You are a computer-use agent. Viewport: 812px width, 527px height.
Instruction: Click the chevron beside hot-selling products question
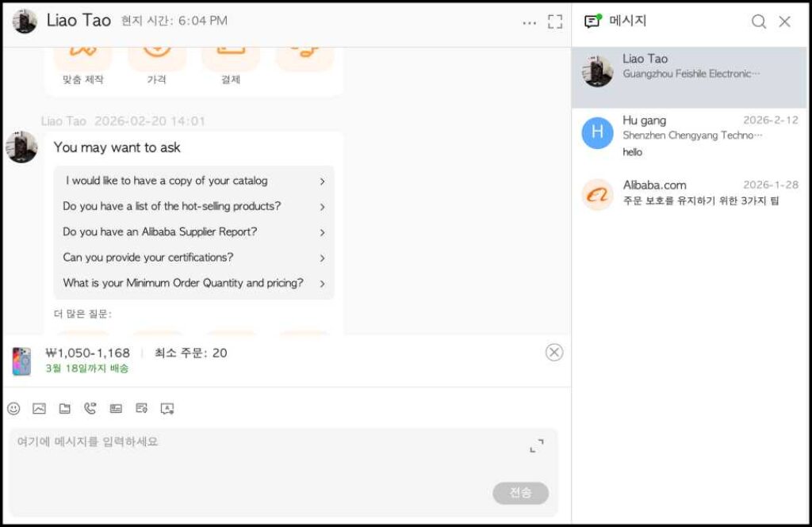pos(322,207)
